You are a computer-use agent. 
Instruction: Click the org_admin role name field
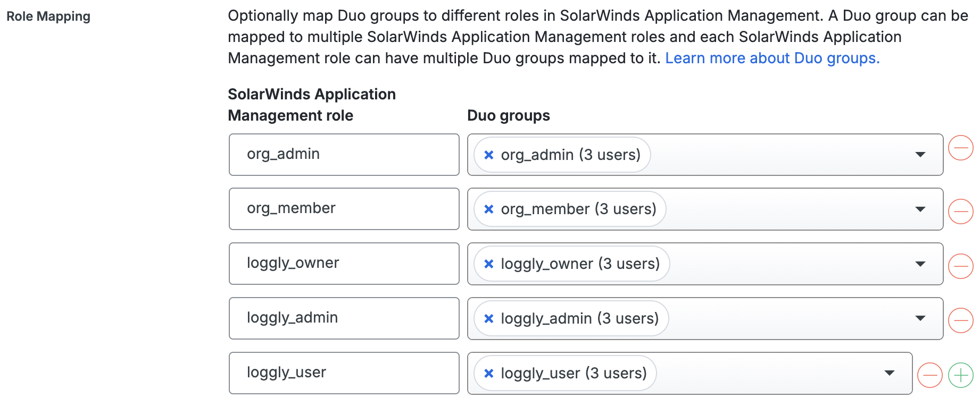[x=344, y=155]
